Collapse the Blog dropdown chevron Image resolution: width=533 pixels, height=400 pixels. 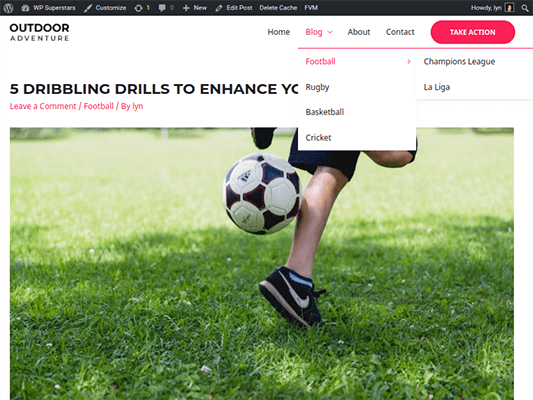330,32
